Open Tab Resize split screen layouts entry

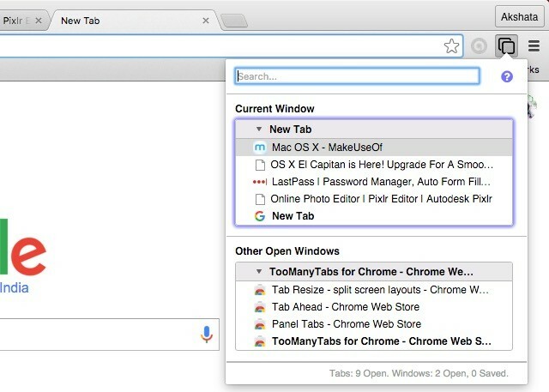tap(374, 290)
